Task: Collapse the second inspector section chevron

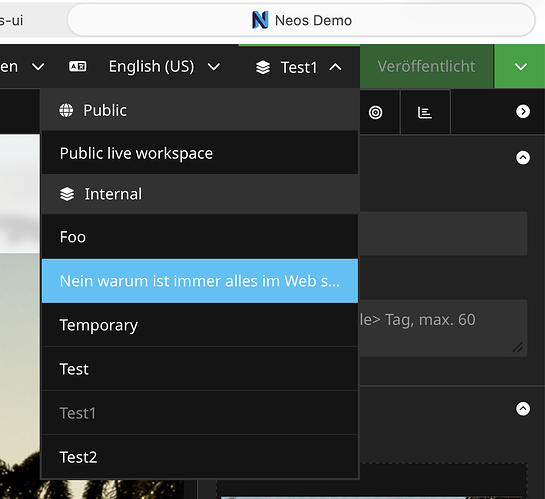Action: [x=523, y=409]
